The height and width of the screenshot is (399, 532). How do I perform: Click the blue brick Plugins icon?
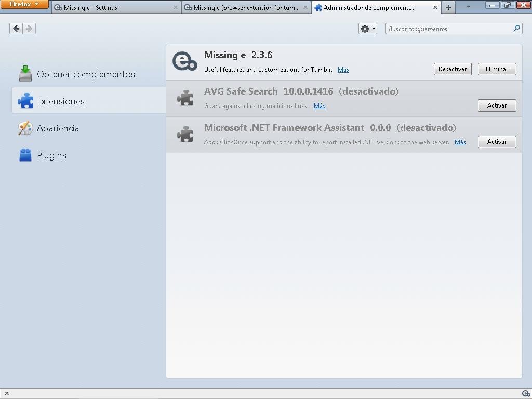coord(25,155)
